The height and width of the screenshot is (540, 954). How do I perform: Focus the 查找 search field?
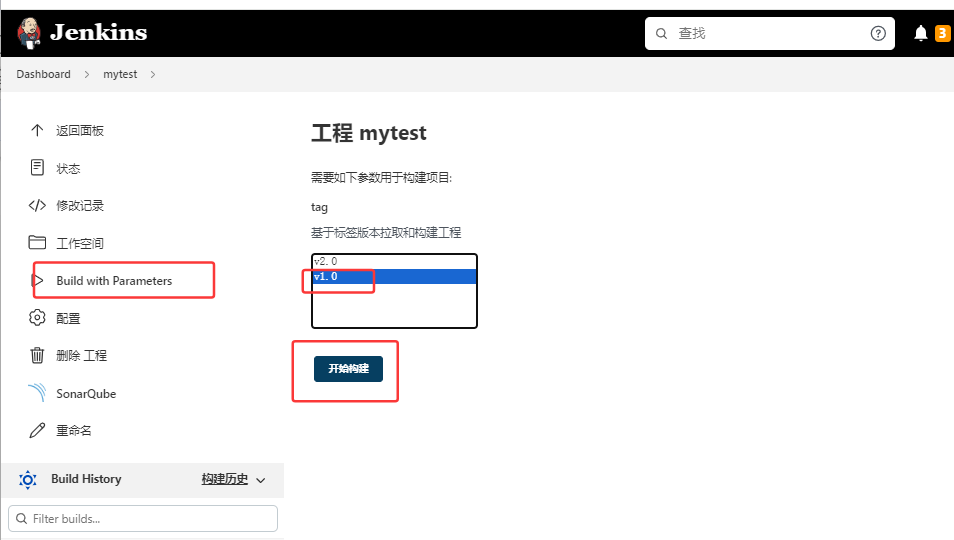pyautogui.click(x=770, y=33)
